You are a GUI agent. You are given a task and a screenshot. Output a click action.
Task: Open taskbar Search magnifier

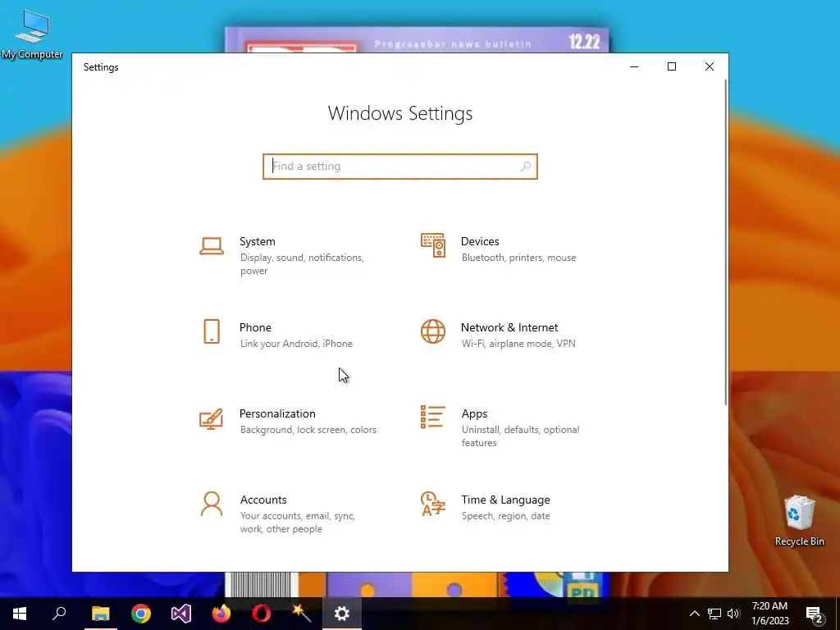tap(59, 614)
